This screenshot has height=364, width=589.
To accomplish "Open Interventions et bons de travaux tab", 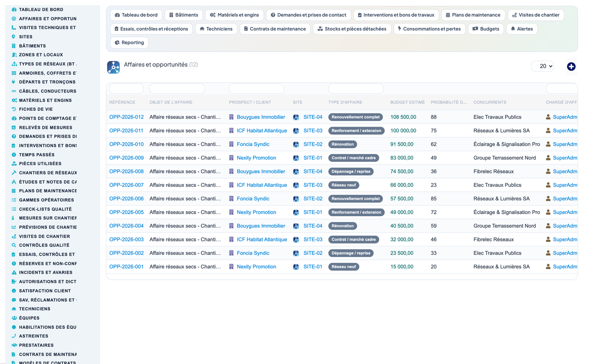I will click(x=396, y=15).
